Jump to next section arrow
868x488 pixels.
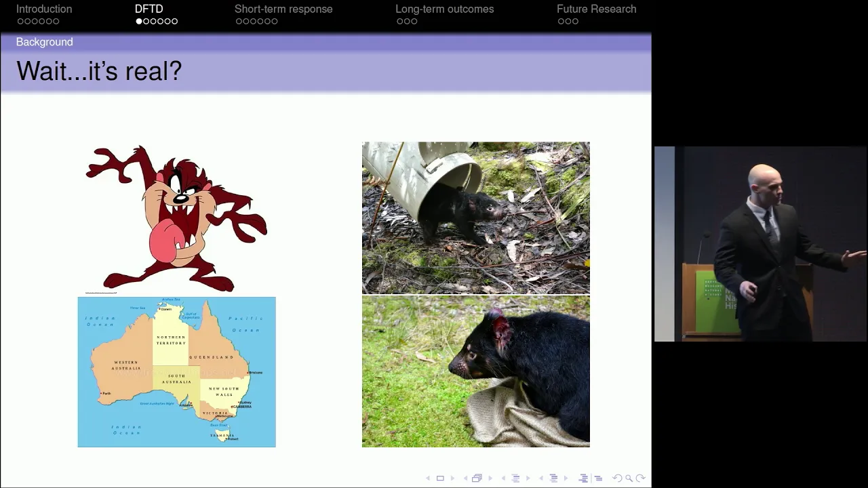(566, 478)
